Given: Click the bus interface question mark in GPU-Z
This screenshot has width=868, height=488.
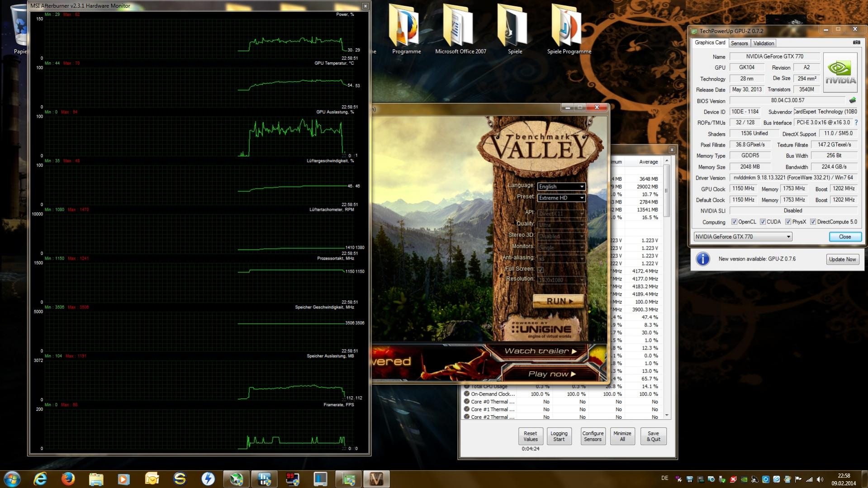Looking at the screenshot, I should pyautogui.click(x=856, y=123).
